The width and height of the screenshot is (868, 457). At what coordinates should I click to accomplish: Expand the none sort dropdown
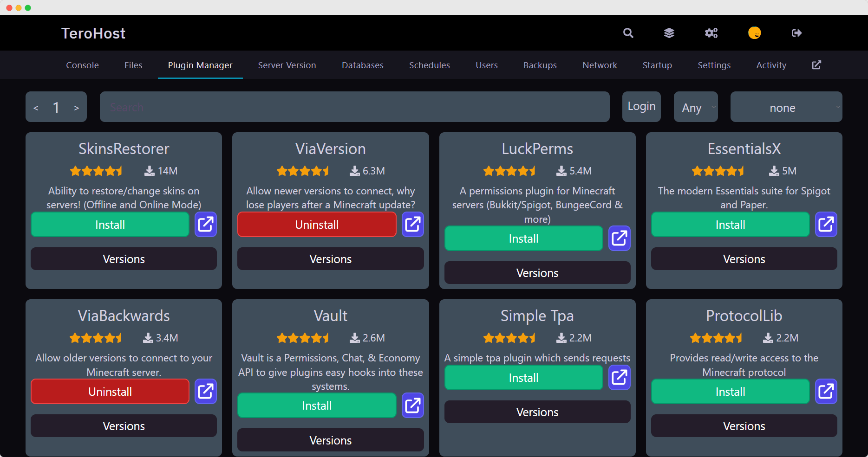point(786,107)
